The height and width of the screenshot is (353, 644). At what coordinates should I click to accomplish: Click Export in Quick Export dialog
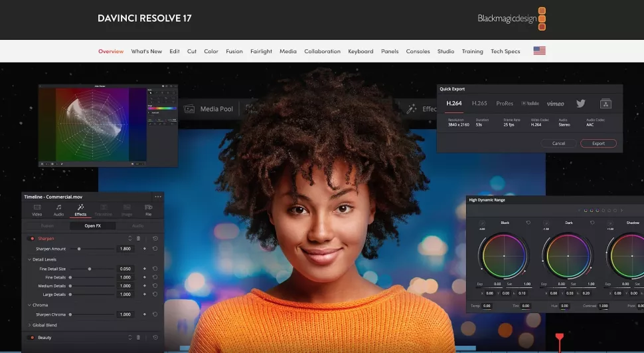598,143
